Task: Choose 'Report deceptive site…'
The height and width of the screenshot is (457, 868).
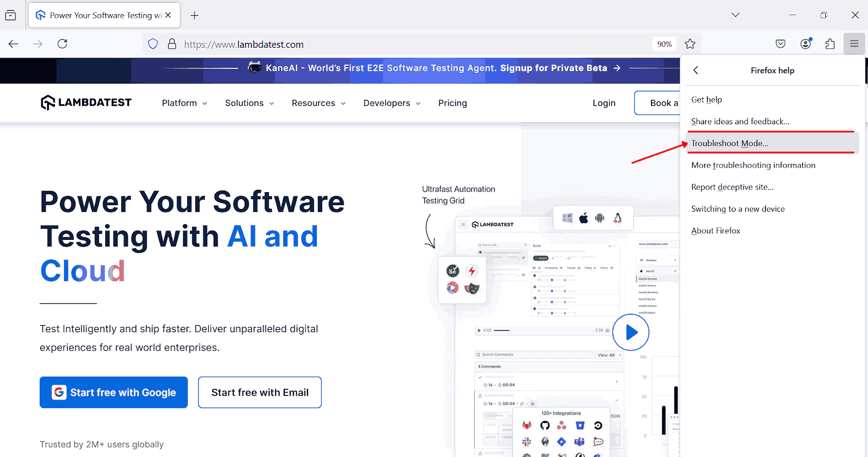Action: pyautogui.click(x=773, y=187)
